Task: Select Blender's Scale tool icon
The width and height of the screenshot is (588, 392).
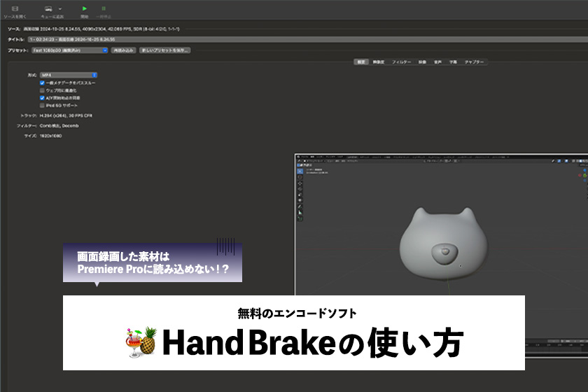Action: click(x=300, y=195)
